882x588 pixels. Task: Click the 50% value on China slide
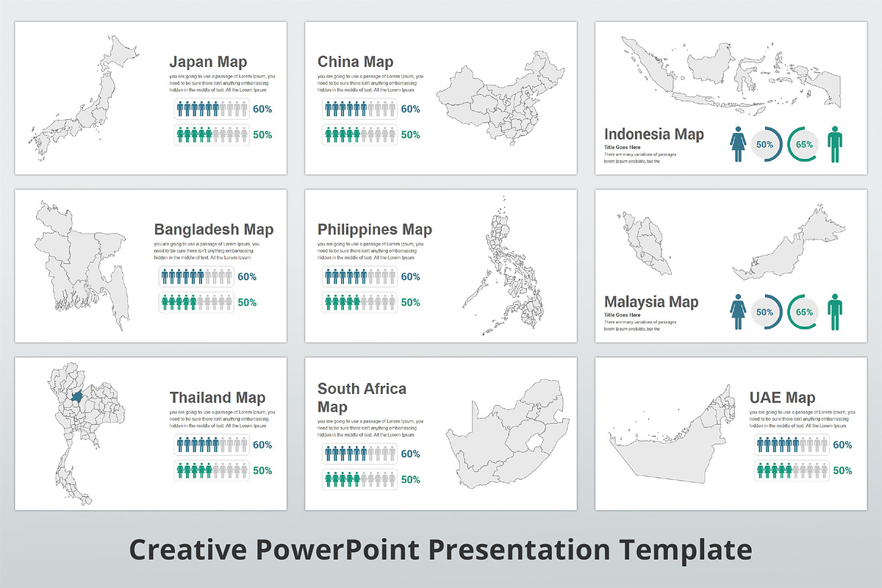coord(411,135)
